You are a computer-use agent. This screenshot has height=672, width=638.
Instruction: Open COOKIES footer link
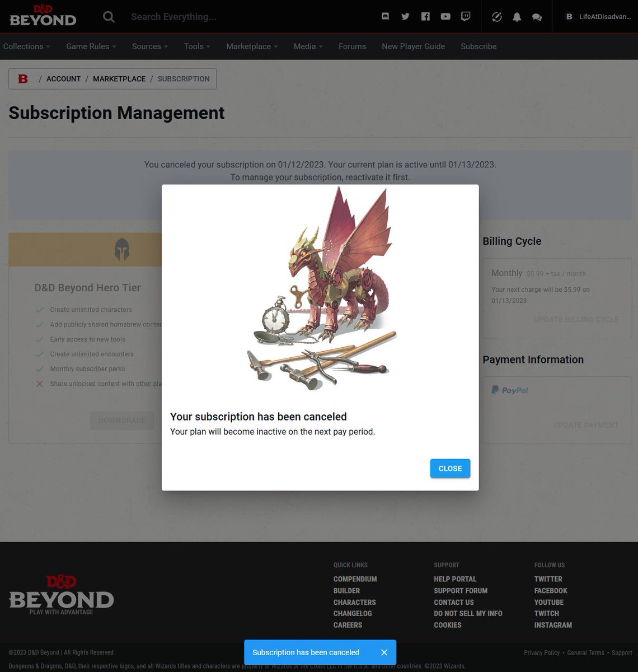448,625
